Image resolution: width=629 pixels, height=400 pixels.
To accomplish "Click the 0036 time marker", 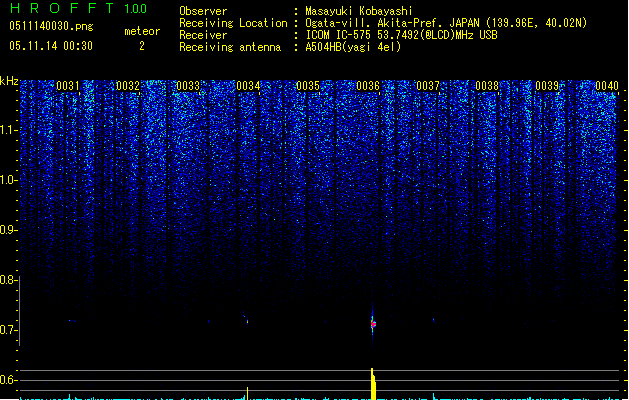I will 368,86.
